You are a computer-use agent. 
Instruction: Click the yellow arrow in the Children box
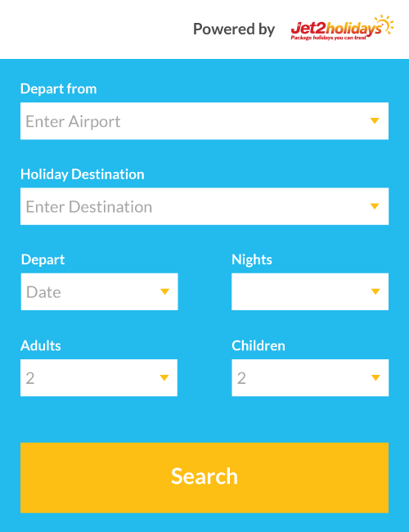point(375,377)
